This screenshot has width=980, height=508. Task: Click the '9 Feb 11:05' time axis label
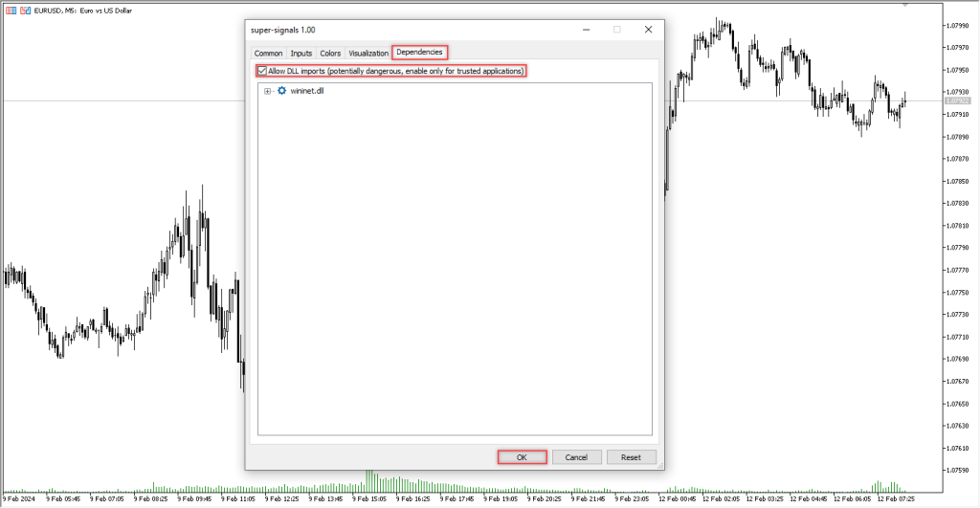[x=238, y=498]
